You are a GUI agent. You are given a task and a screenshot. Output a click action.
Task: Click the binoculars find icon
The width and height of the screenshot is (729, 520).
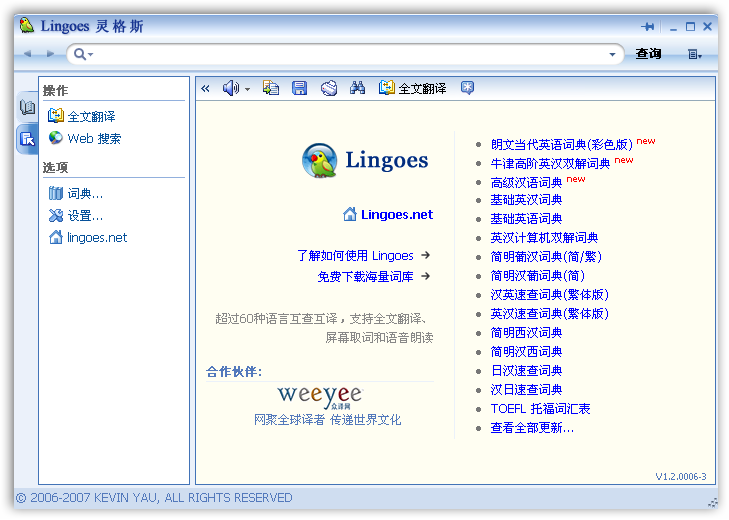click(357, 87)
